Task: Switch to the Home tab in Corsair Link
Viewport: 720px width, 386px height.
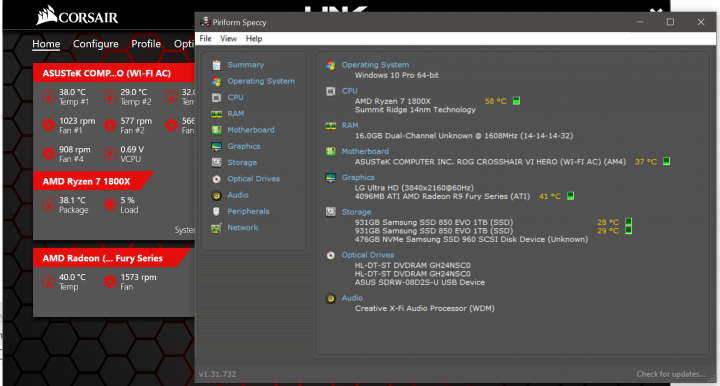Action: point(46,44)
